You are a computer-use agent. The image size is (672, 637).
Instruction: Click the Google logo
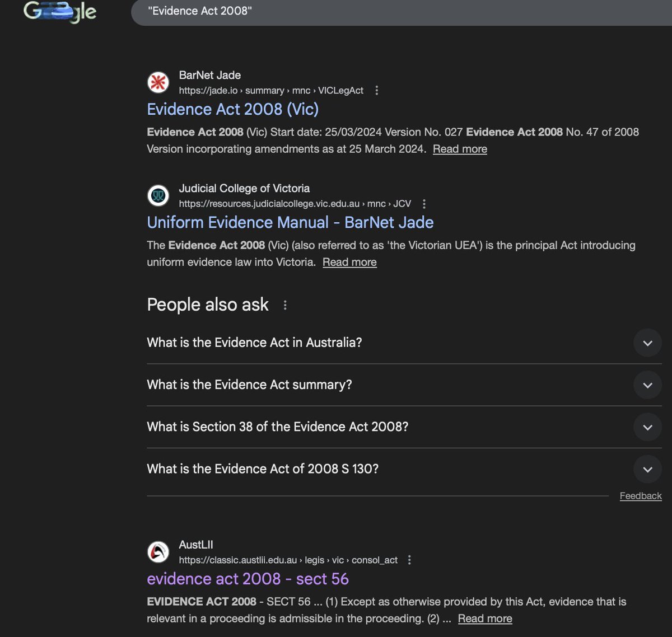[x=60, y=12]
